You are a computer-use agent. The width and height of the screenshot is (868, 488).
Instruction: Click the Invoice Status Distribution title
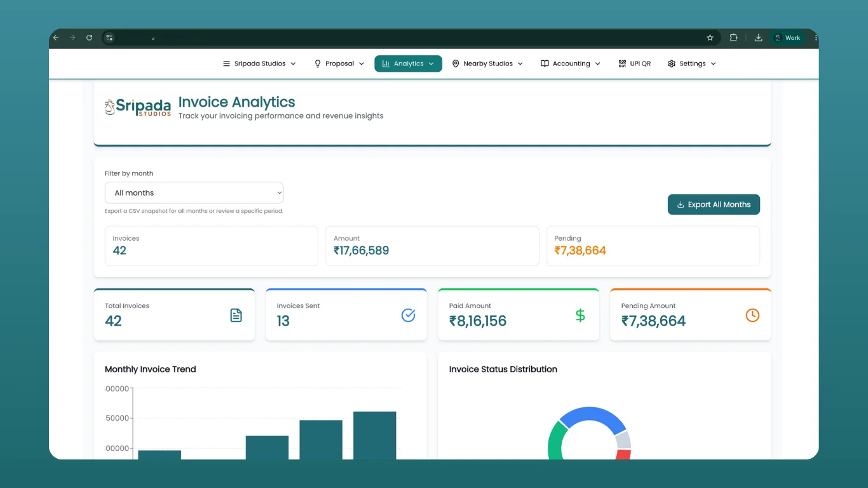[503, 369]
